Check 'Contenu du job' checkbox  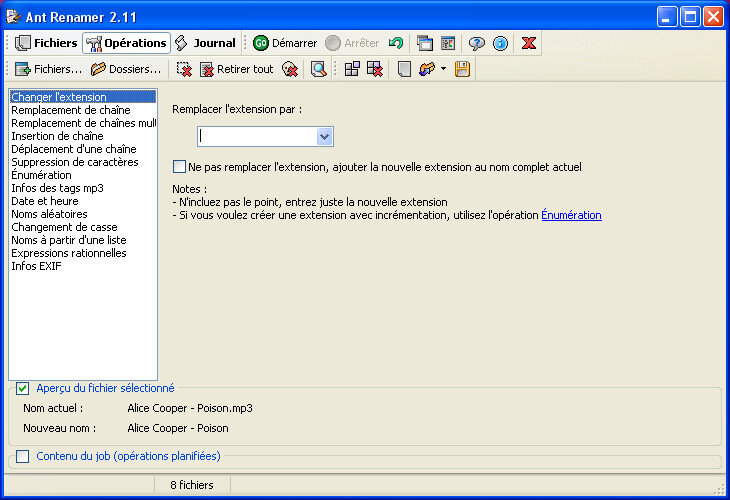pos(23,457)
